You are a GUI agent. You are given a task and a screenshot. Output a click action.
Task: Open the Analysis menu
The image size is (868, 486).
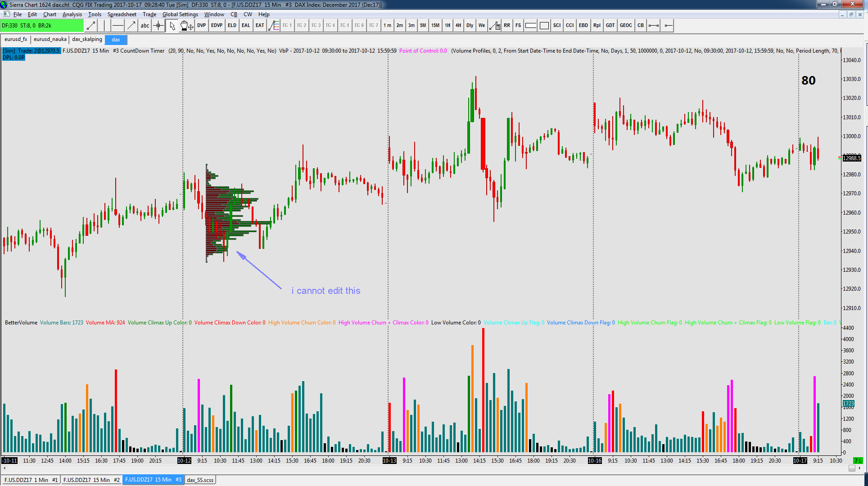coord(72,14)
